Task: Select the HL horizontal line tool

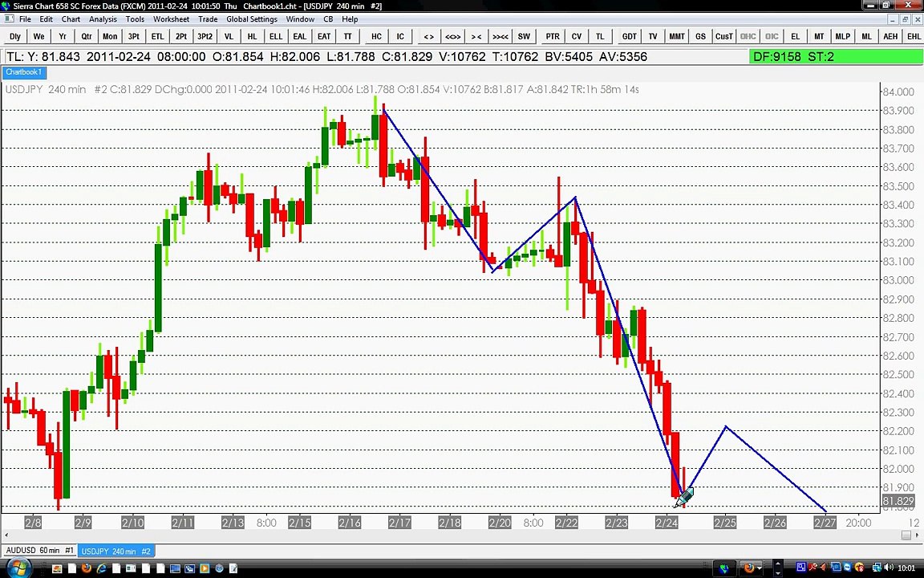Action: coord(252,37)
